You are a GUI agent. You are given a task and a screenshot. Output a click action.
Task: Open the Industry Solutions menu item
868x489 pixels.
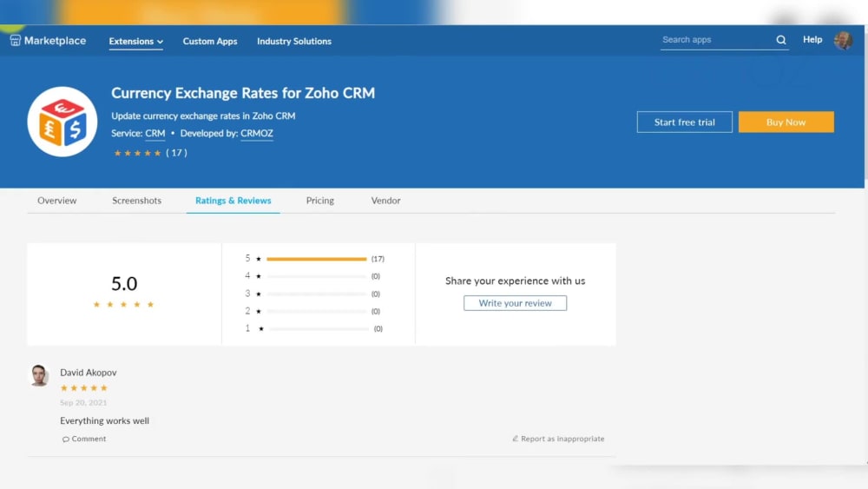tap(294, 41)
